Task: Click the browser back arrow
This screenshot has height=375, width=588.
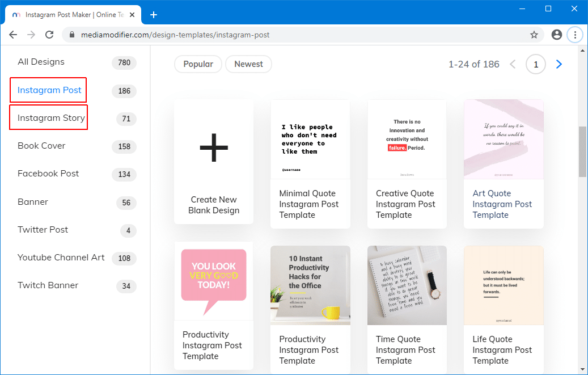Action: coord(13,35)
